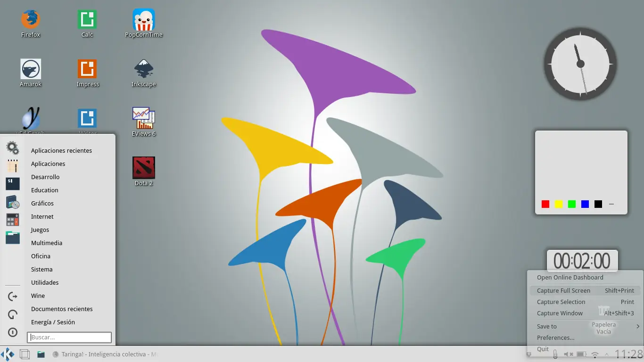Open Aplicaciones recientes category
The width and height of the screenshot is (644, 362).
coord(61,150)
